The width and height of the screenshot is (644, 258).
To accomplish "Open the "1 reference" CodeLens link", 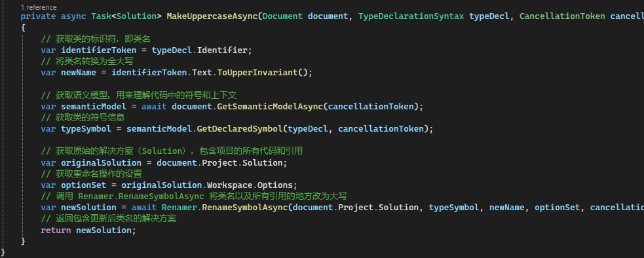I will coord(39,7).
